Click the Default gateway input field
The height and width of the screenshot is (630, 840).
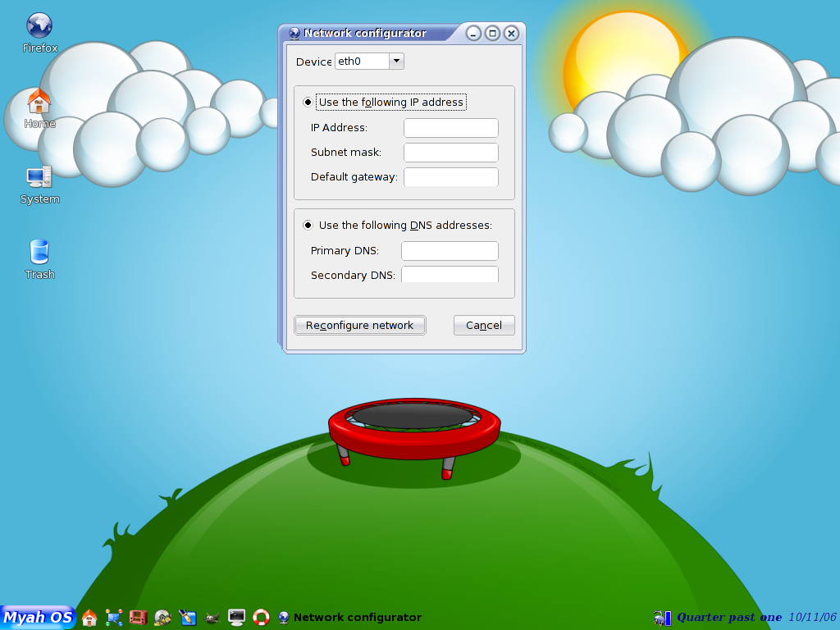tap(451, 177)
